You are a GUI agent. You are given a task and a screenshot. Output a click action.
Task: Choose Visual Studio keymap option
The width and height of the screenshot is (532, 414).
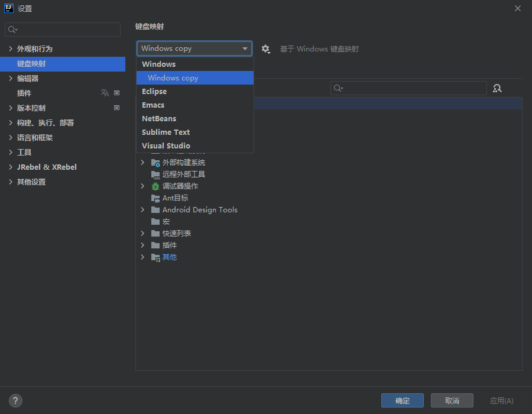tap(195, 145)
